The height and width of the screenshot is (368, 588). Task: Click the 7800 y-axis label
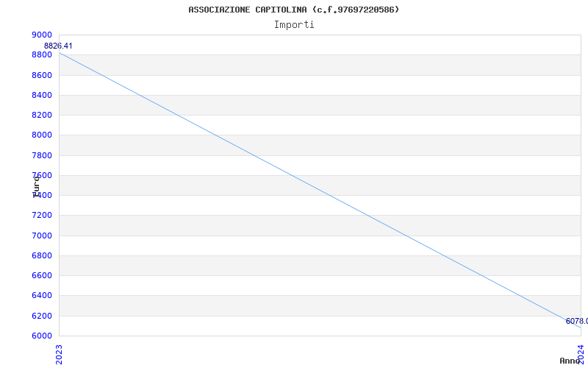click(x=42, y=155)
